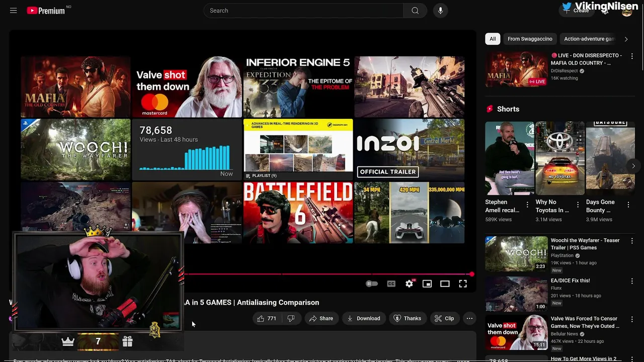Toggle closed captions CC button
The height and width of the screenshot is (362, 644).
coord(391,284)
